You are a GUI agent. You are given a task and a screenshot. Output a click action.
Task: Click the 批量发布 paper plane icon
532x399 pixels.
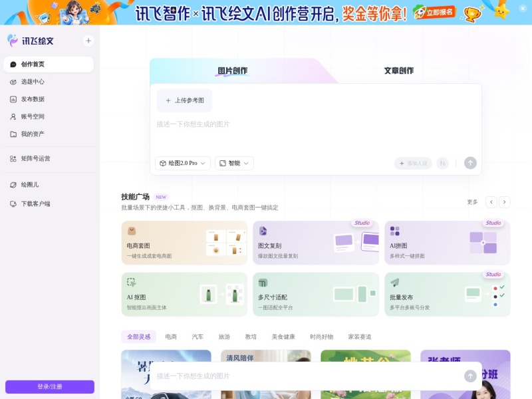point(394,282)
